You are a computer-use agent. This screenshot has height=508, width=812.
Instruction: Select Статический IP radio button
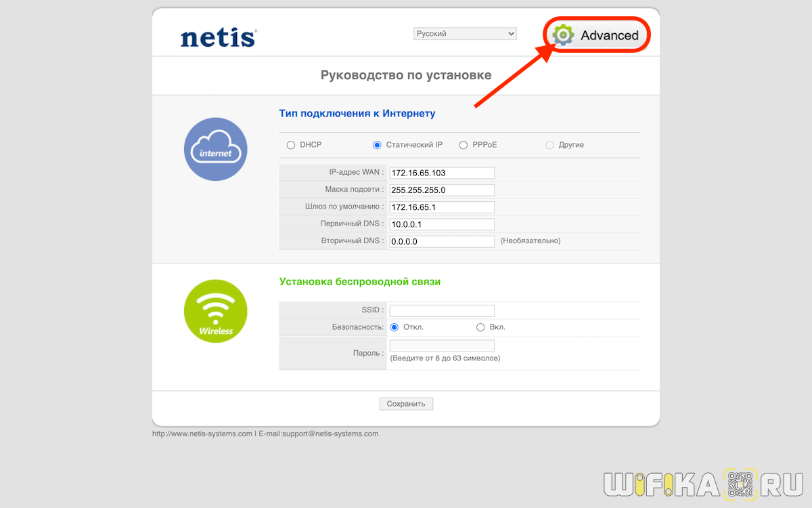click(378, 145)
